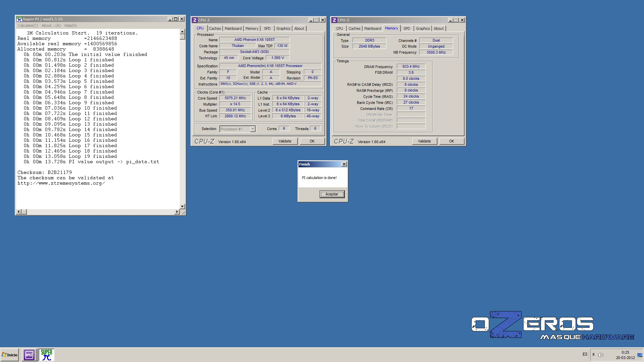
Task: Click the memory Size value 2048 MBytes
Action: click(369, 46)
